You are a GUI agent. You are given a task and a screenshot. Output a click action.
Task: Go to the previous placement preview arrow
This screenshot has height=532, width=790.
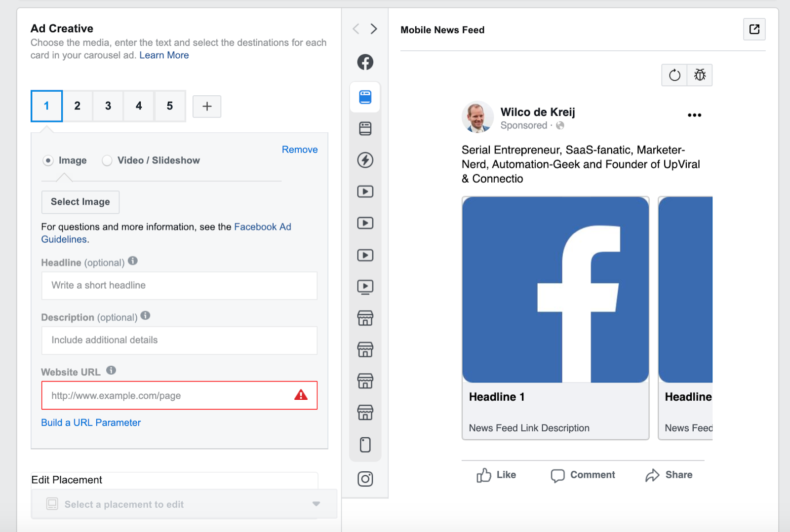356,29
